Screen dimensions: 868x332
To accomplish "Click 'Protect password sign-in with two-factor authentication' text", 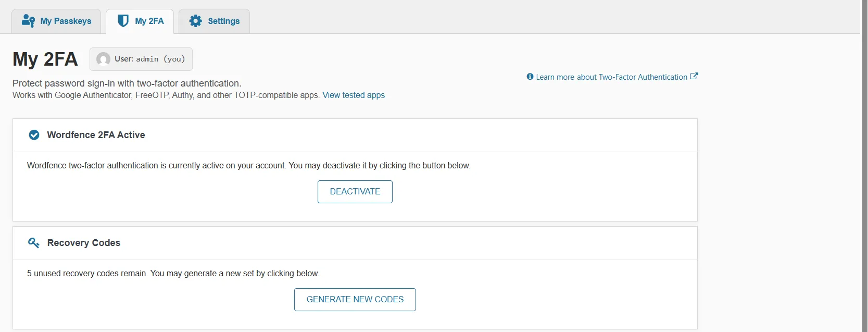I will 127,83.
